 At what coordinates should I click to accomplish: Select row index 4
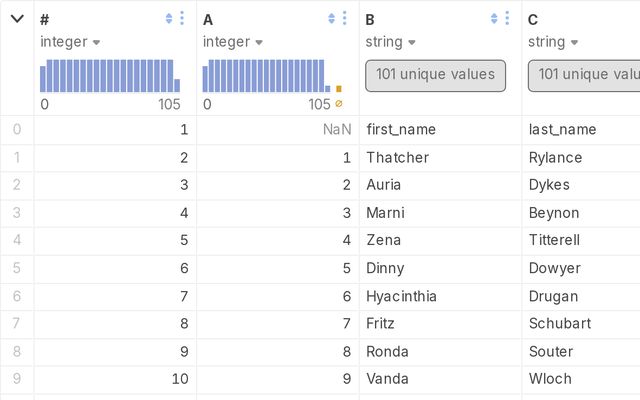pos(17,240)
